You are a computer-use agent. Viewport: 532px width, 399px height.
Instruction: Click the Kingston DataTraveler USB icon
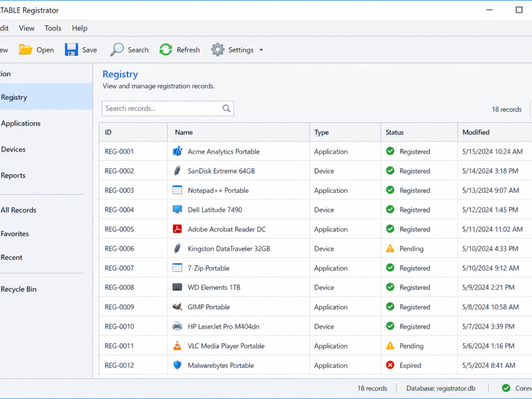click(177, 248)
